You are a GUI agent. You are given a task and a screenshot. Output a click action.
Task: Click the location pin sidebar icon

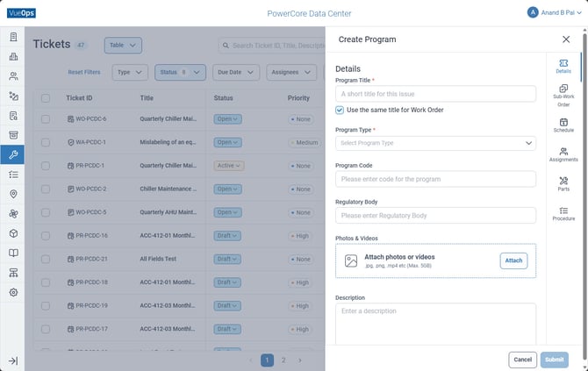click(x=13, y=194)
